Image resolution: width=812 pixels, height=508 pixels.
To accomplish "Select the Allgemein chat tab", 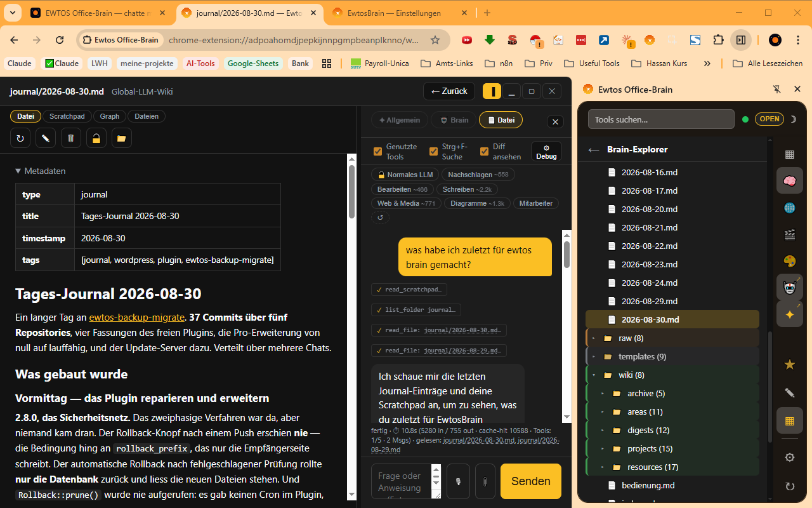I will [x=400, y=120].
